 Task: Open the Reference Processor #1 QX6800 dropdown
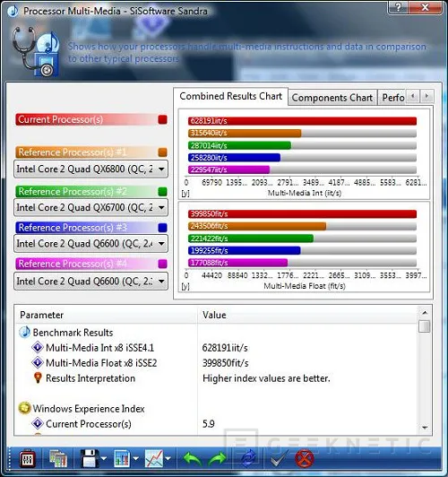click(x=90, y=169)
